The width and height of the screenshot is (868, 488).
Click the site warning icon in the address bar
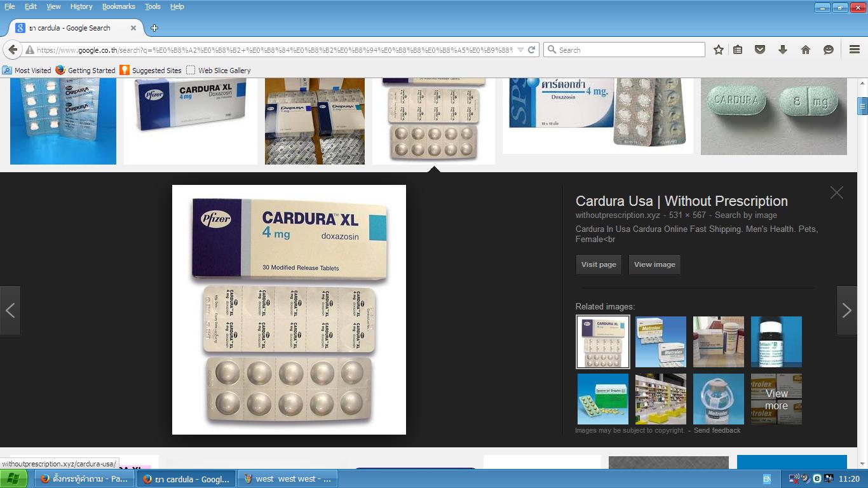coord(29,50)
